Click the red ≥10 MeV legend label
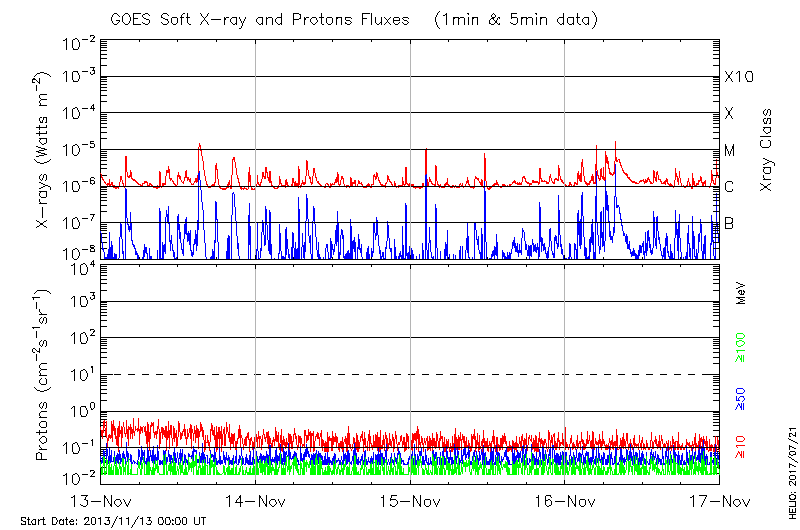This screenshot has height=530, width=800. [x=741, y=445]
